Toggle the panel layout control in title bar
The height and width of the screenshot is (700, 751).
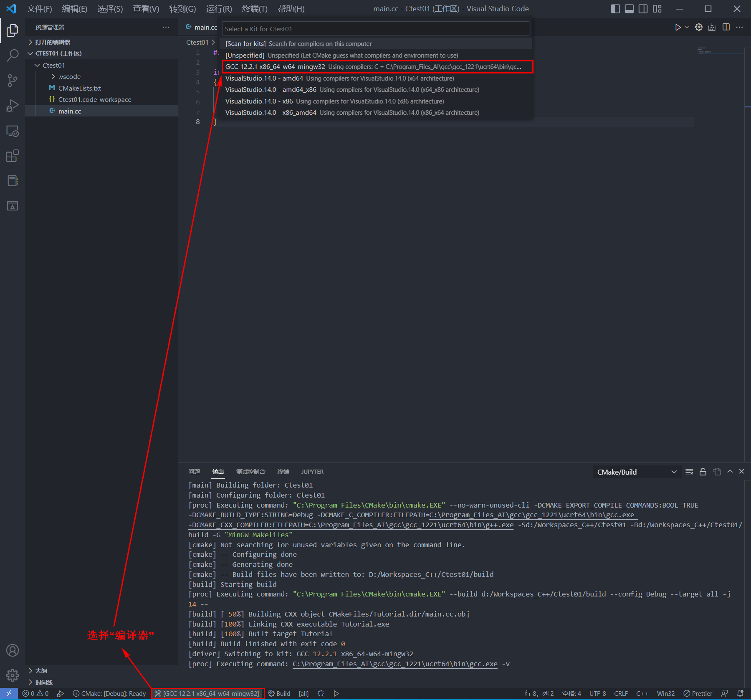629,9
